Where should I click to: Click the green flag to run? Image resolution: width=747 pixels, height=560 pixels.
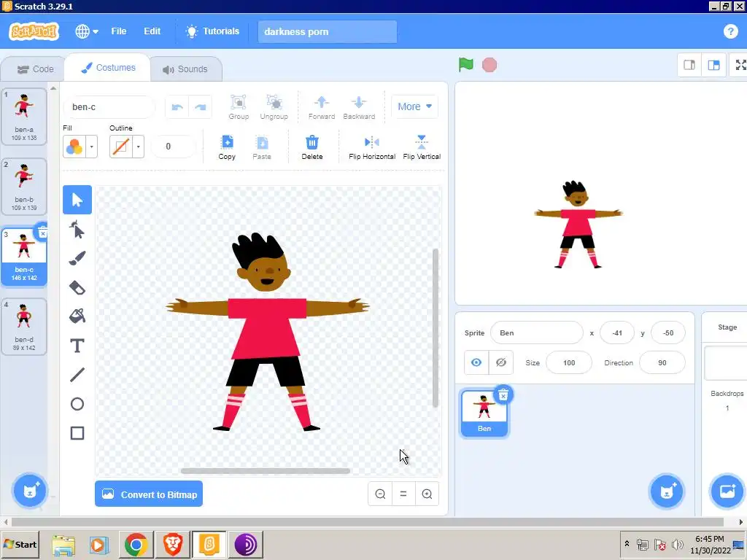tap(466, 65)
